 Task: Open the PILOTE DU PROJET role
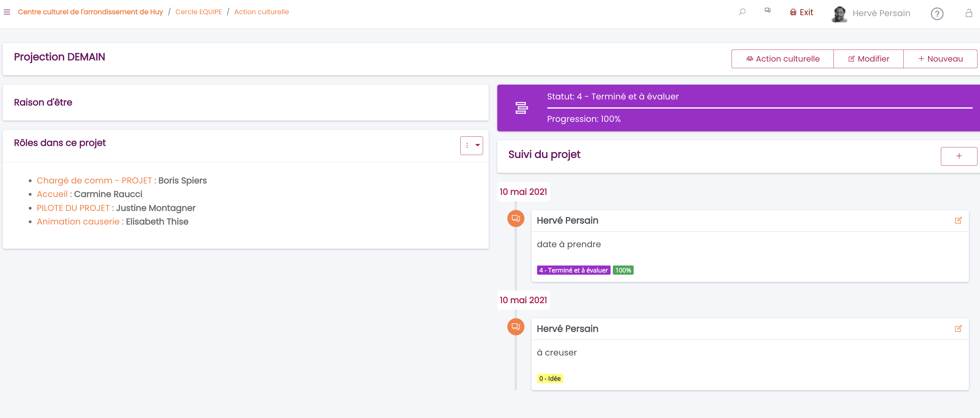[x=73, y=208]
